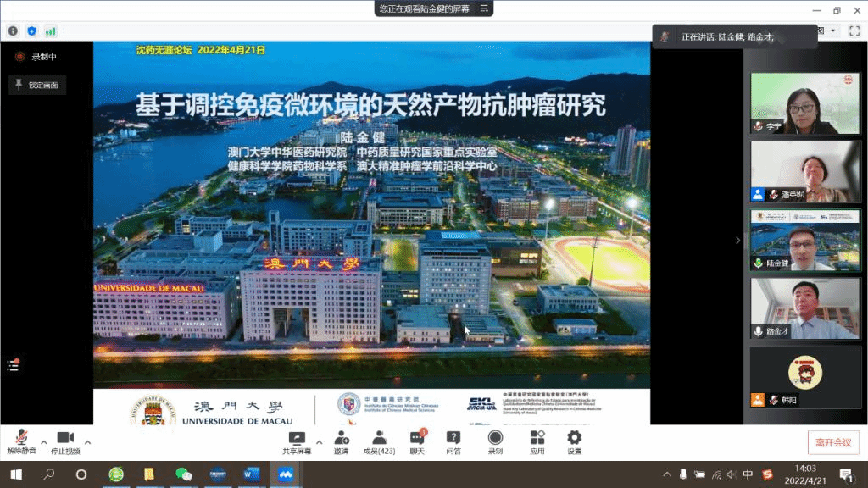
Task: Stop video with the camera button
Action: (64, 439)
